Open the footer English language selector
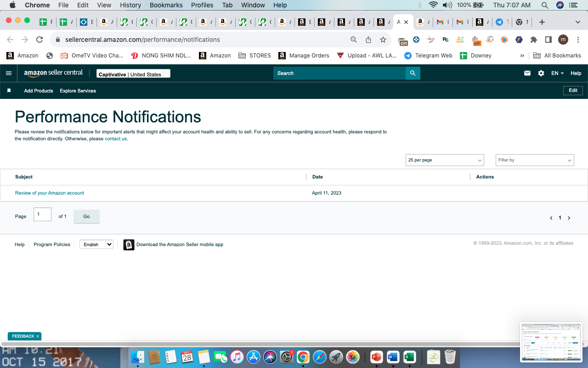This screenshot has height=368, width=588. pyautogui.click(x=96, y=244)
